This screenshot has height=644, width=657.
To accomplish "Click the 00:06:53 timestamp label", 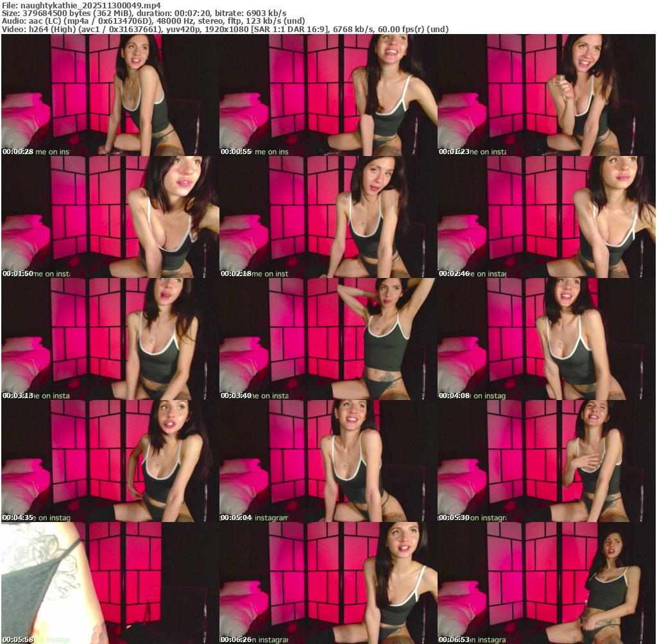I will pos(454,640).
